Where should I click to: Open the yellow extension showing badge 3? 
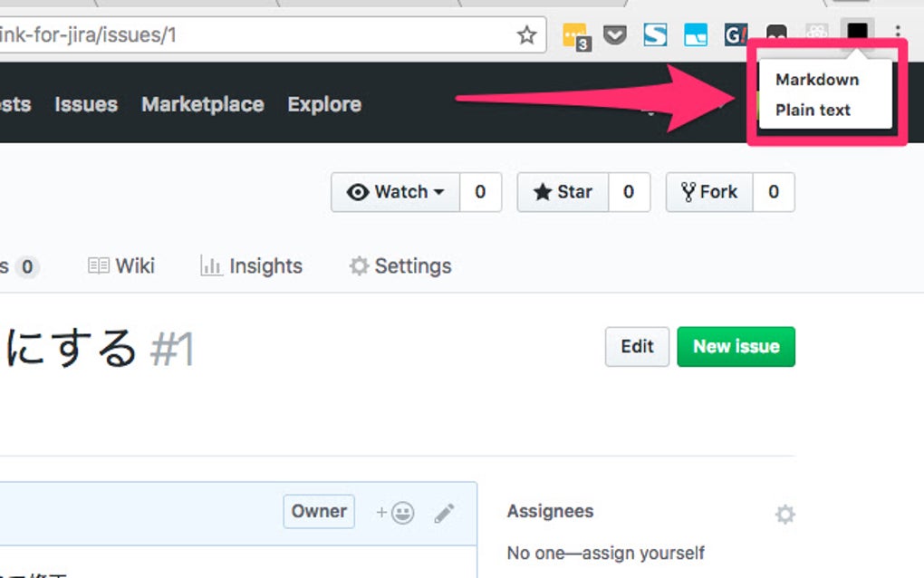(575, 36)
